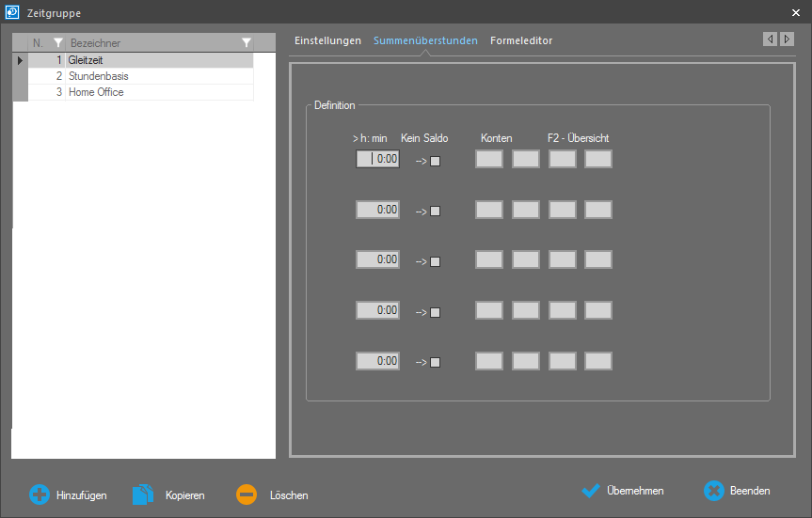This screenshot has height=518, width=812.
Task: Switch to the Einstellungen tab
Action: point(327,41)
